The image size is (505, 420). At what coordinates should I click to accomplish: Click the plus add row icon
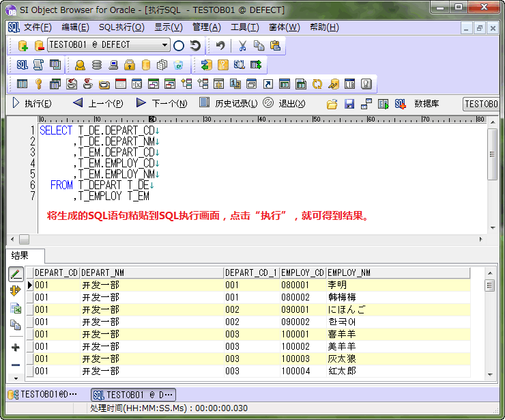click(x=16, y=348)
